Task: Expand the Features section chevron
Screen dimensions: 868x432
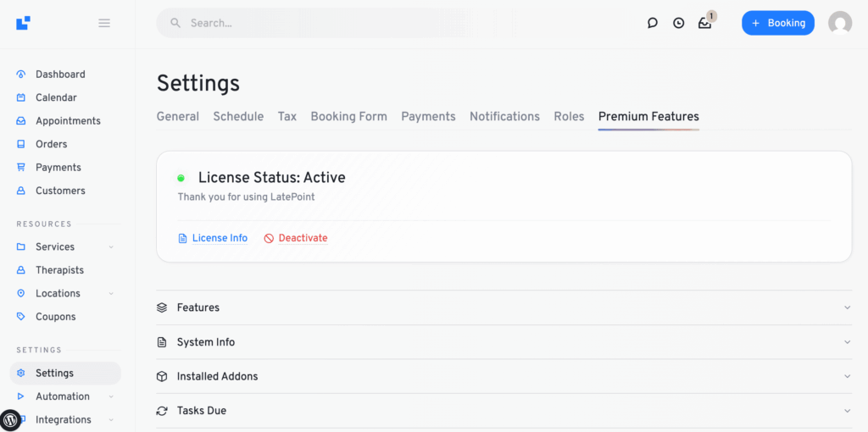Action: point(847,307)
